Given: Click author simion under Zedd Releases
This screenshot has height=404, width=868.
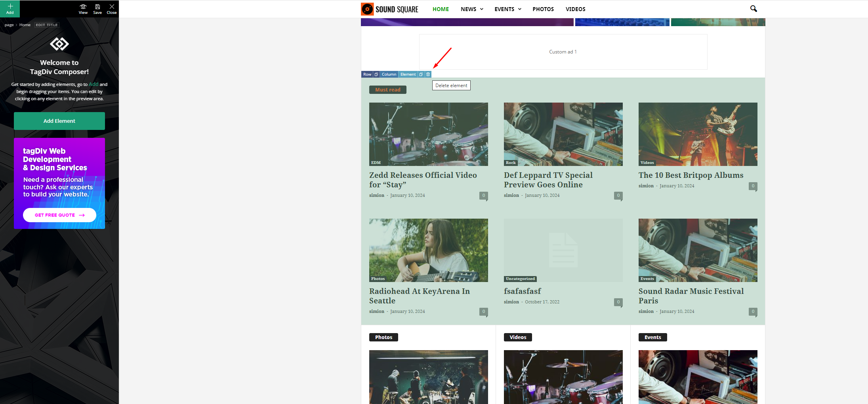Looking at the screenshot, I should tap(377, 195).
